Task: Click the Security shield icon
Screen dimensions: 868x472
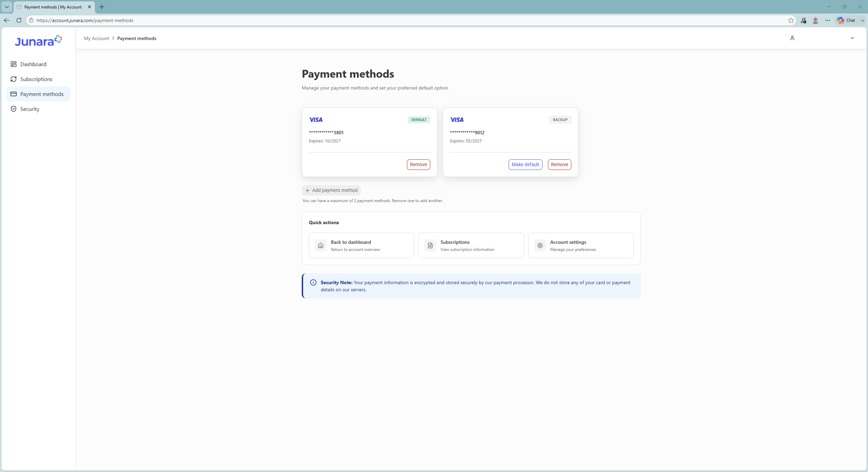Action: 13,109
